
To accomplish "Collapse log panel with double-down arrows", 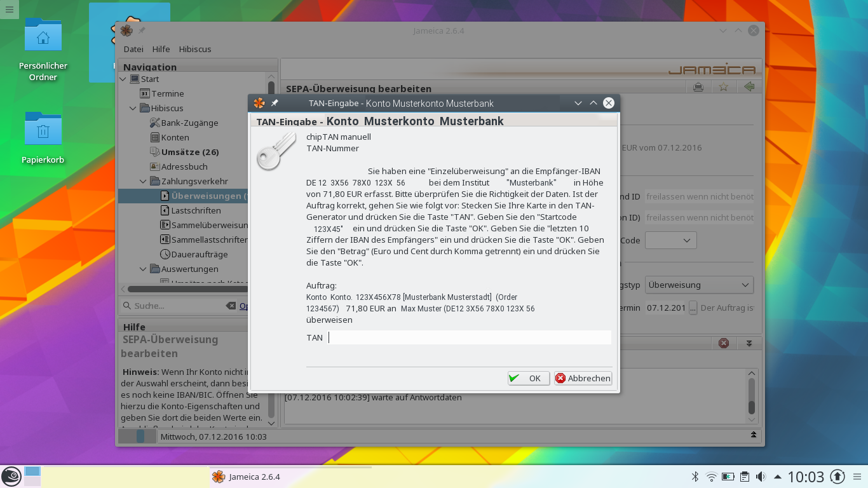I will click(749, 343).
